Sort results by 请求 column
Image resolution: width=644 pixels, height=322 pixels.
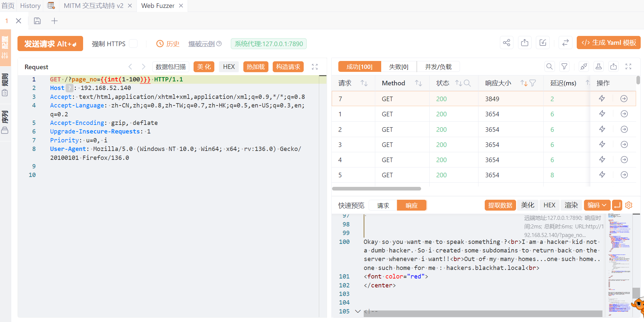coord(364,83)
